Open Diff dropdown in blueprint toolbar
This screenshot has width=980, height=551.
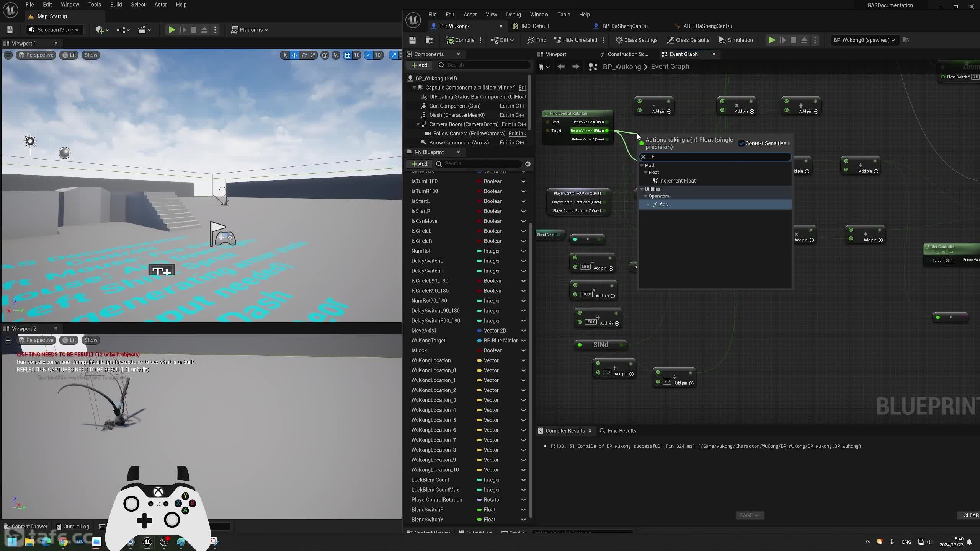(502, 40)
